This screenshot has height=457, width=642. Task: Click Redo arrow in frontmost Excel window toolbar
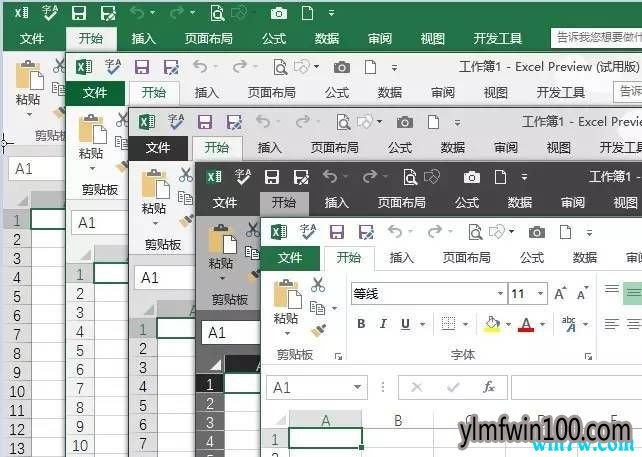tap(434, 232)
